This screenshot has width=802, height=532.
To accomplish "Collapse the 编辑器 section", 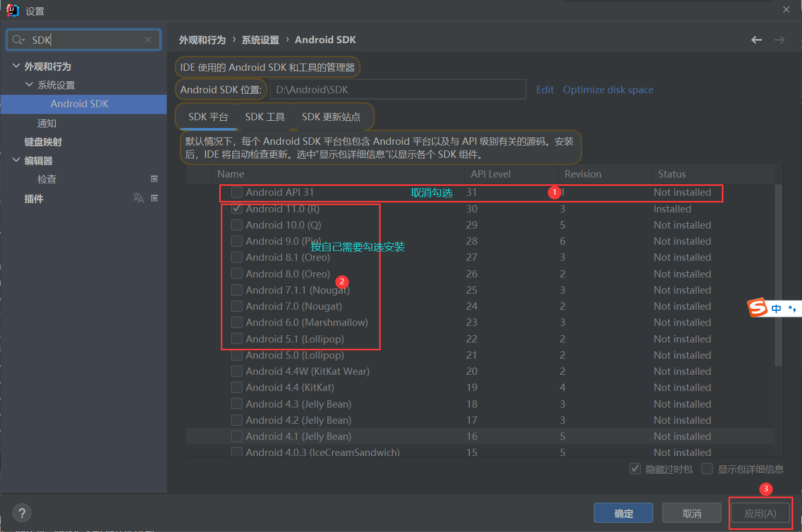I will [16, 160].
